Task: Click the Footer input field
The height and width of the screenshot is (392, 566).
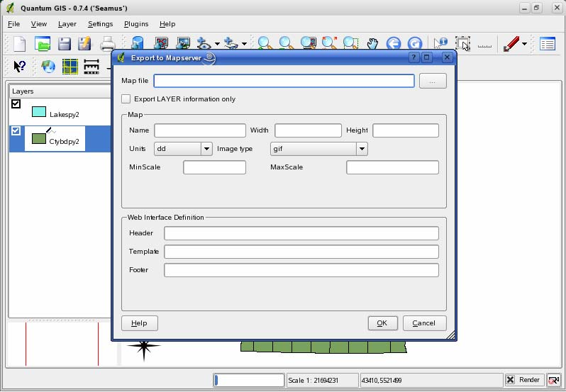Action: (x=301, y=270)
